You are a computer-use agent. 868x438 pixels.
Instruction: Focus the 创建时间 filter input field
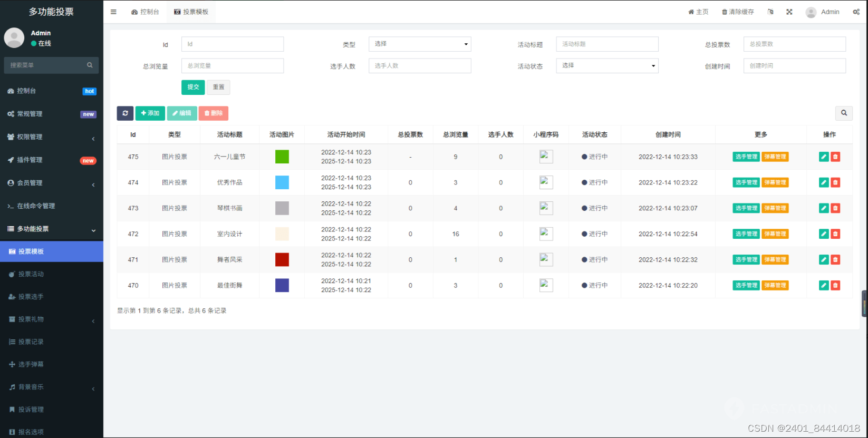pos(795,65)
